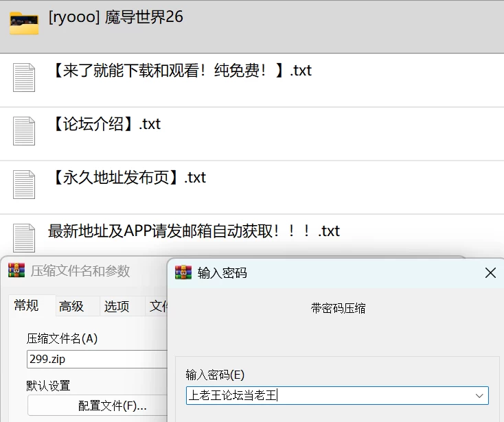This screenshot has width=504, height=422.
Task: Click the text file icon for 来了就能下载和观看
Action: pos(24,78)
